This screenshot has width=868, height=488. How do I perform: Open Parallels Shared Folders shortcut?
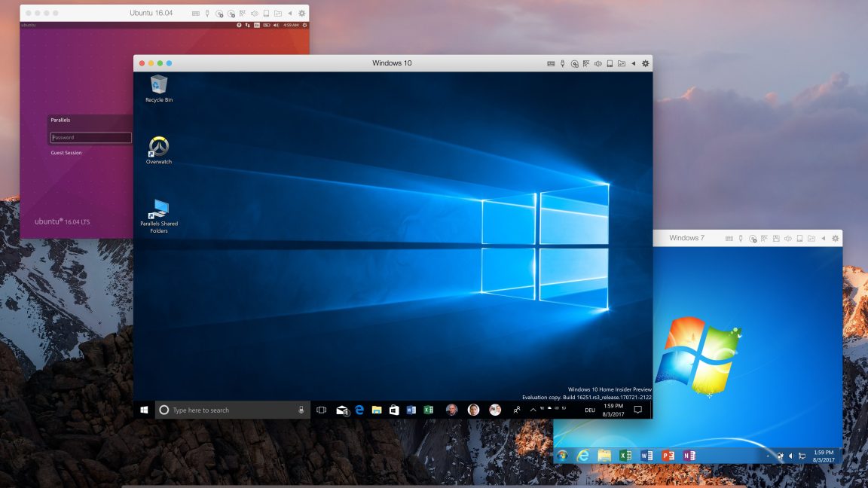(159, 216)
